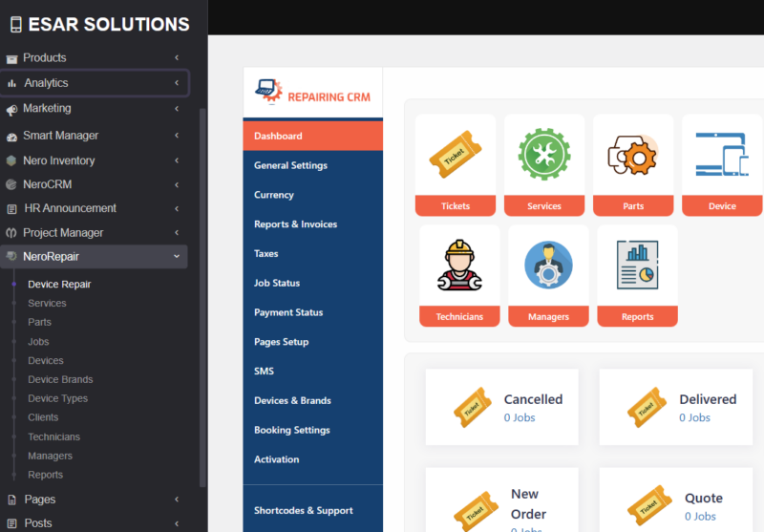Click the Analytics bar chart icon
This screenshot has height=532, width=764.
click(11, 83)
